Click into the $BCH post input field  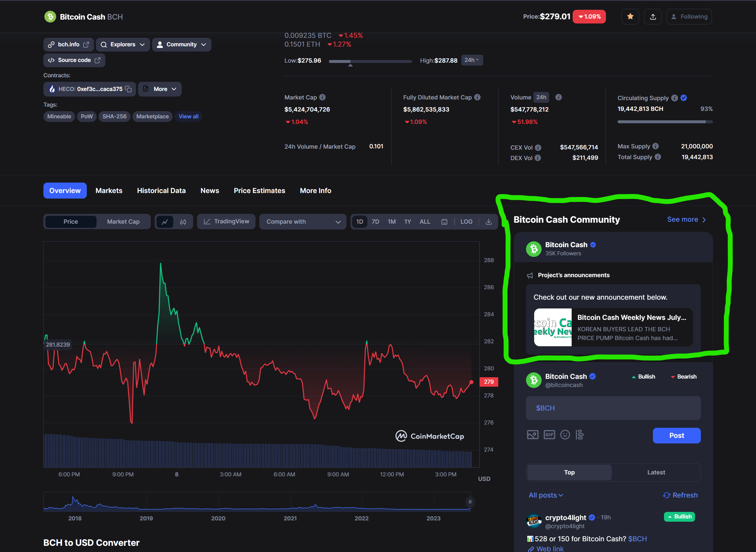(x=613, y=408)
